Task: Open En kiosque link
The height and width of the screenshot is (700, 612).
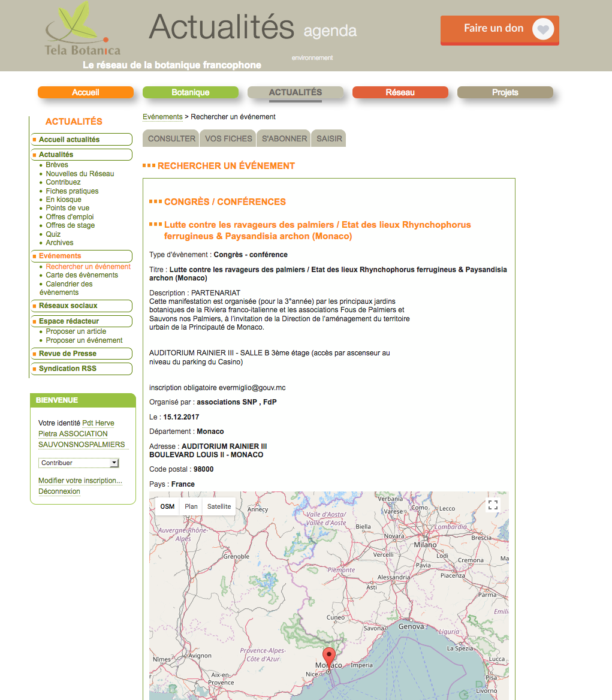Action: [64, 200]
